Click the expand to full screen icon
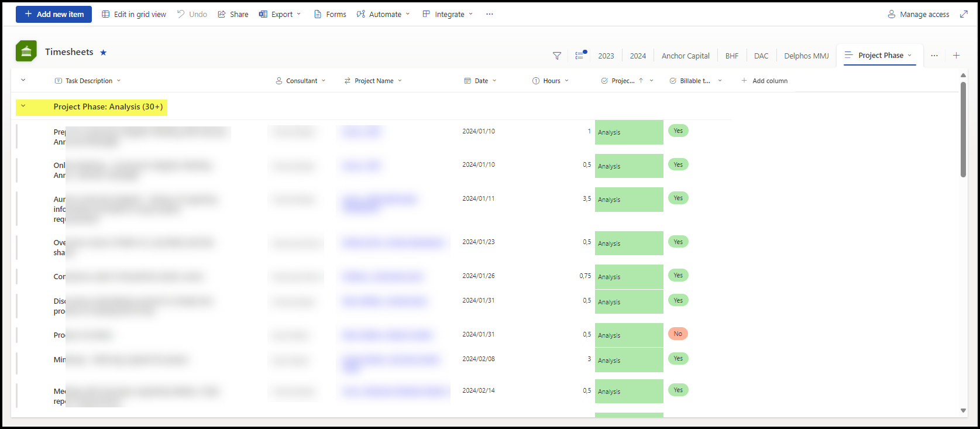The height and width of the screenshot is (429, 980). [x=964, y=14]
